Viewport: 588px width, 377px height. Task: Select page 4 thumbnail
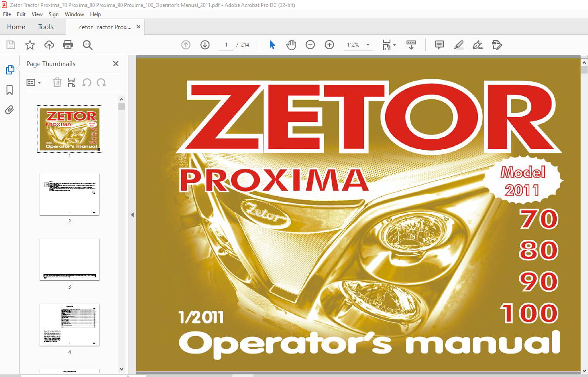point(70,325)
